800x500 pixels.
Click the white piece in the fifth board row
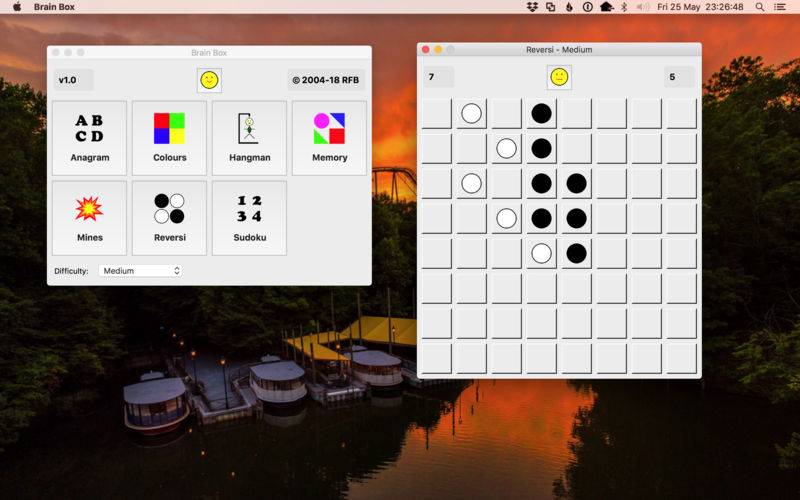(x=541, y=253)
